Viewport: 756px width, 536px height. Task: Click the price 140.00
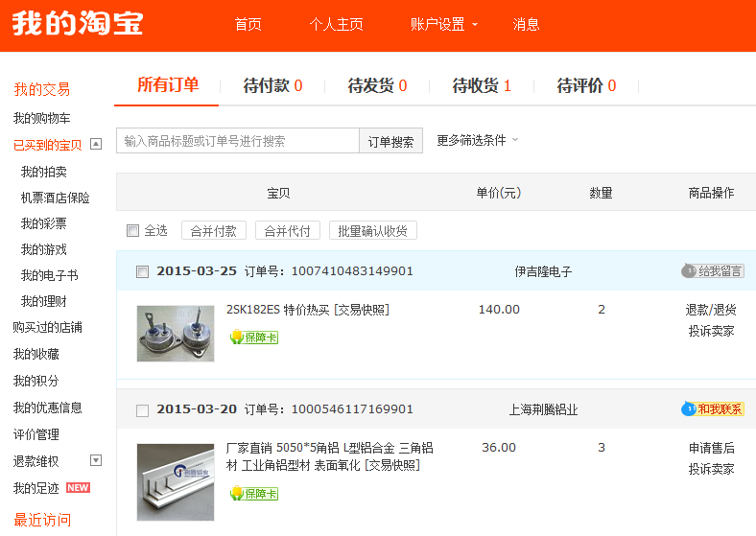[x=499, y=310]
